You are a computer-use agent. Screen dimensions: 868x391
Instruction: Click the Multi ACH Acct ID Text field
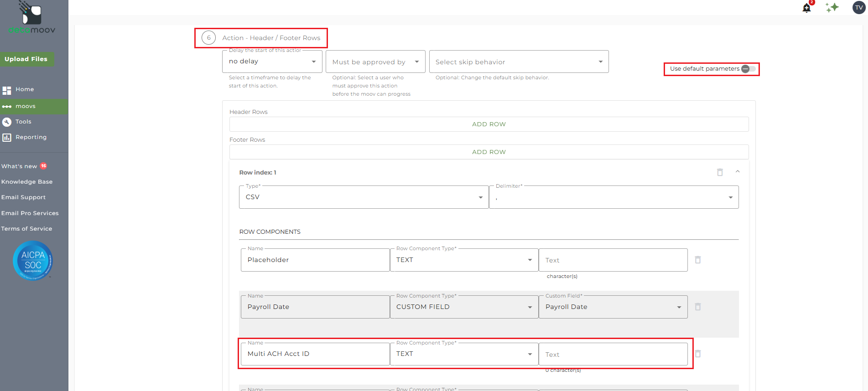(x=613, y=354)
